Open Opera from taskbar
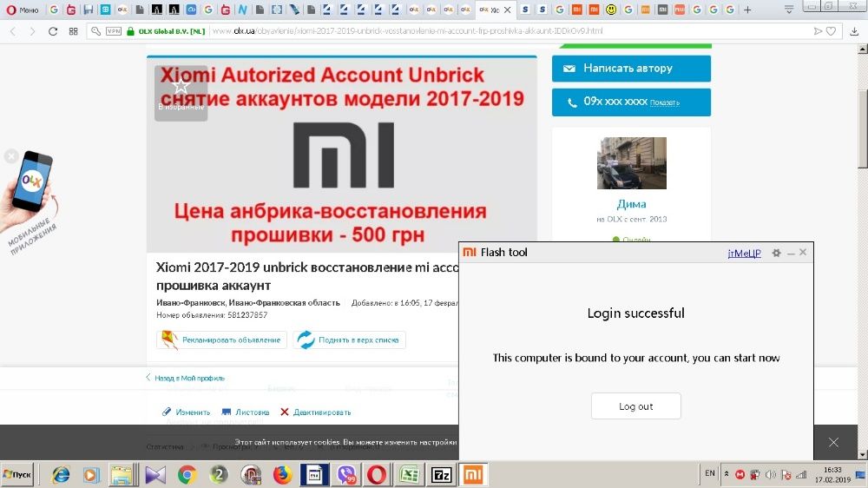The height and width of the screenshot is (488, 868). [x=377, y=475]
